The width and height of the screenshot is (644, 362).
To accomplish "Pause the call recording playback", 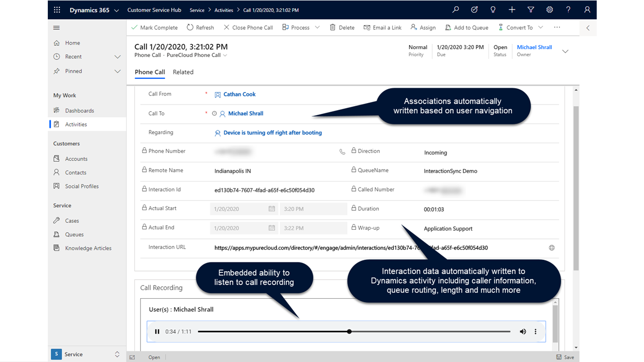I will pos(157,331).
